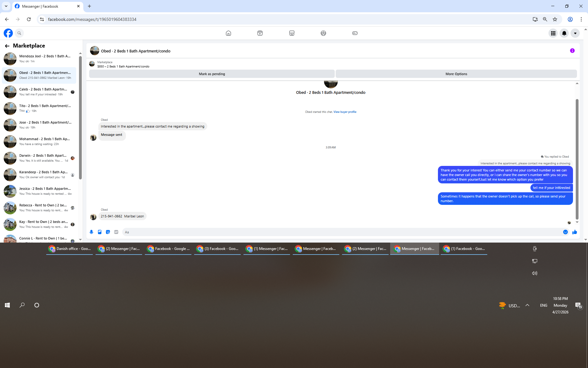Open the Darwin conversation
The image size is (588, 368).
pyautogui.click(x=39, y=158)
